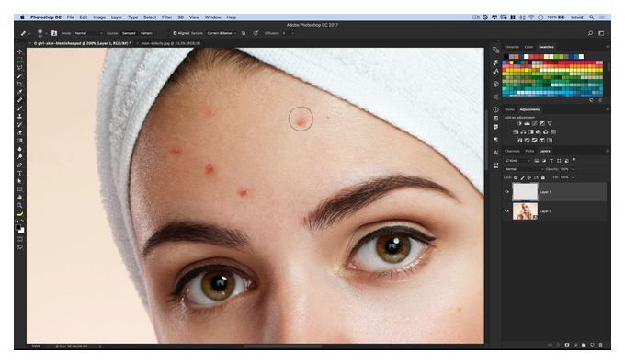Select the Brush tool
This screenshot has height=364, width=625.
click(x=19, y=108)
